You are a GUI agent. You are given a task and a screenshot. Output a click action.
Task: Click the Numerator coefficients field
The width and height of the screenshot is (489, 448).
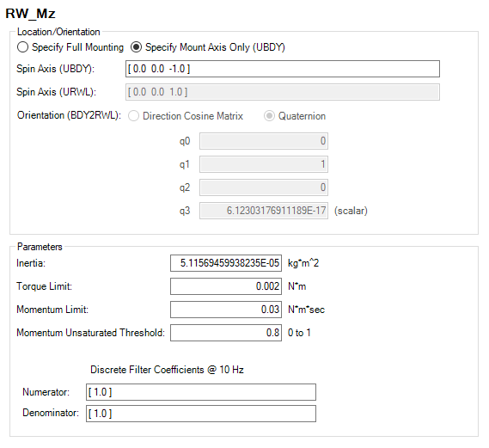click(x=201, y=392)
